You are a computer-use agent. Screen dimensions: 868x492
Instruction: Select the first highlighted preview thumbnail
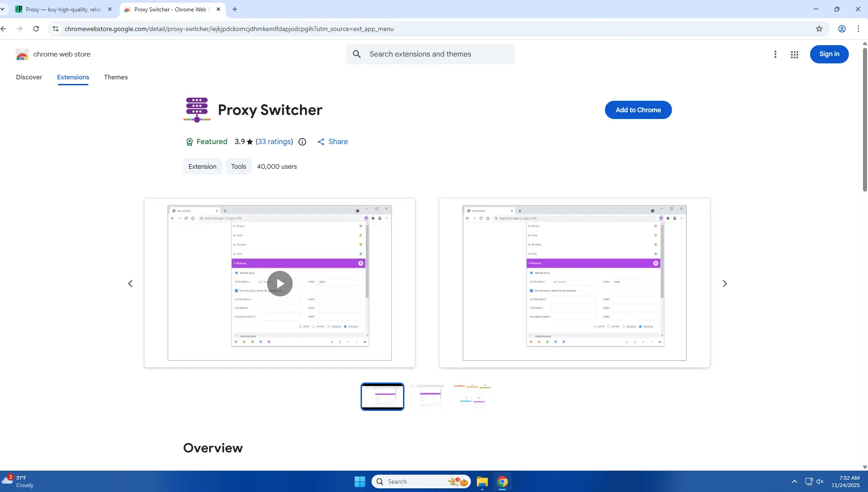(x=382, y=397)
